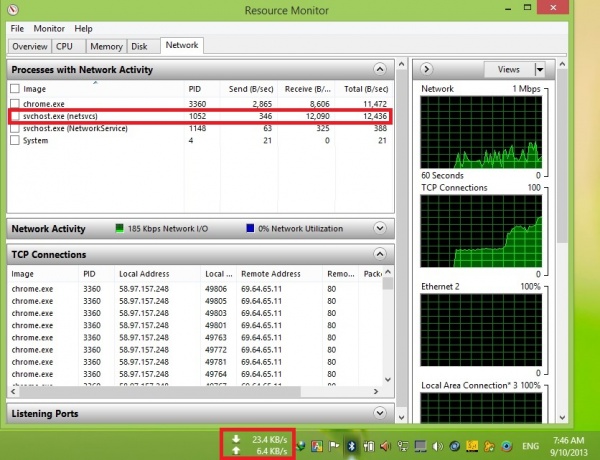Tick the chrome.exe process checkbox
This screenshot has width=600, height=460.
coord(15,104)
